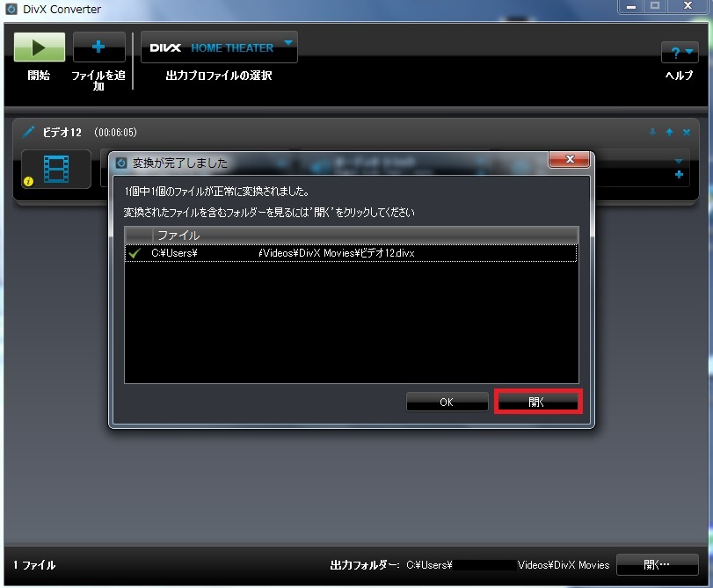This screenshot has height=588, width=713.
Task: Select the converted file row ビデオ12.divx
Action: click(x=351, y=253)
